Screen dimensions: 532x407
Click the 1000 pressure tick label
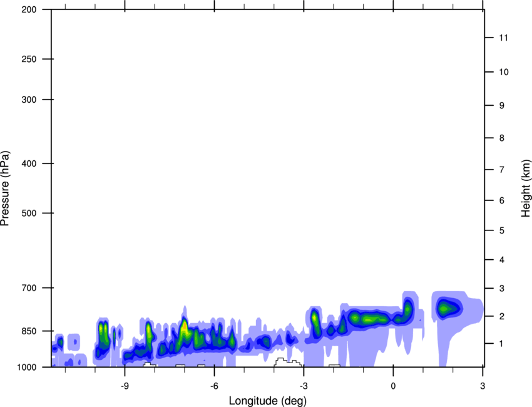[27, 368]
